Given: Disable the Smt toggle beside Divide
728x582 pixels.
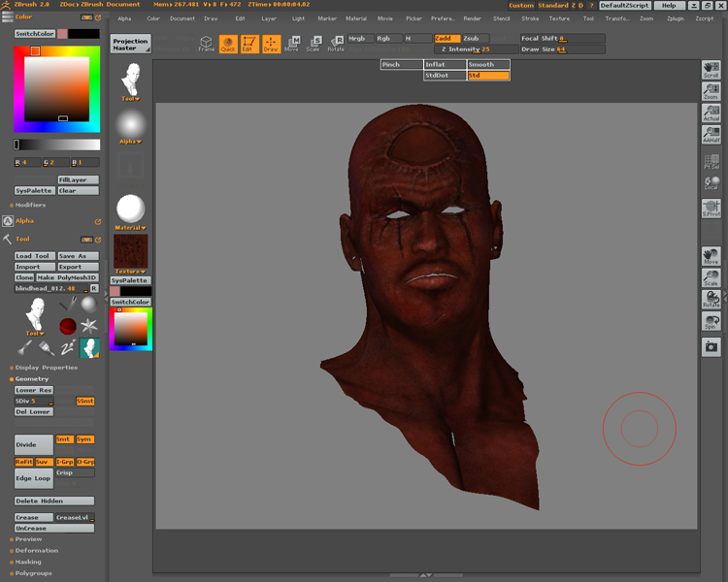Looking at the screenshot, I should (63, 439).
